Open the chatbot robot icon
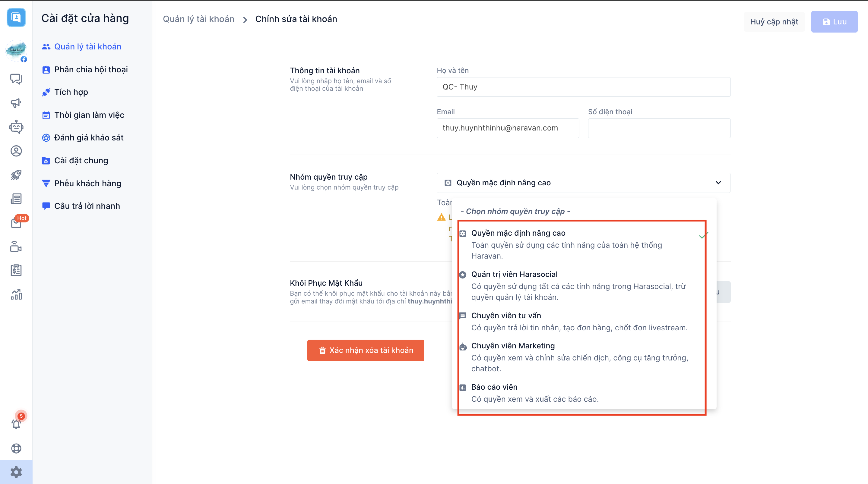This screenshot has width=868, height=484. tap(16, 127)
